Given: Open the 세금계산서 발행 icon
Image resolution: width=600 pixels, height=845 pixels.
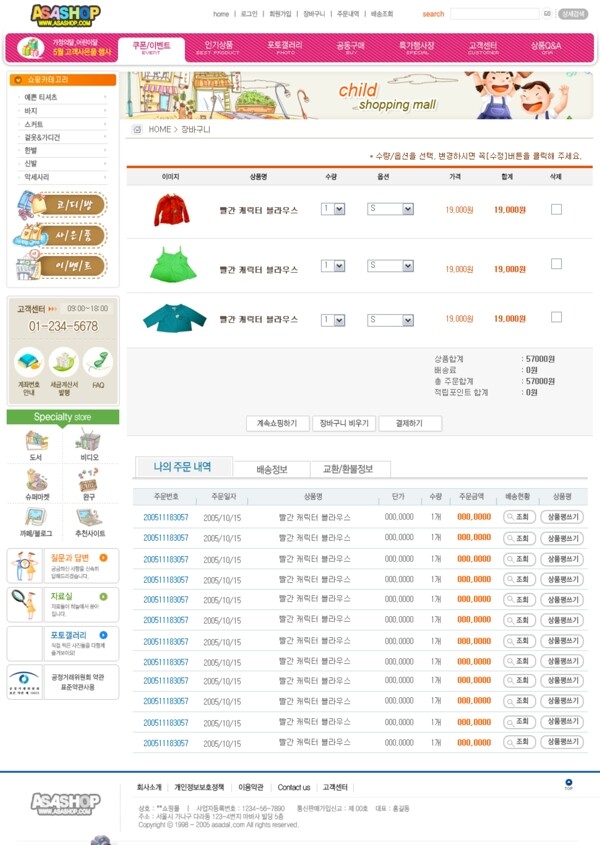Looking at the screenshot, I should 64,362.
